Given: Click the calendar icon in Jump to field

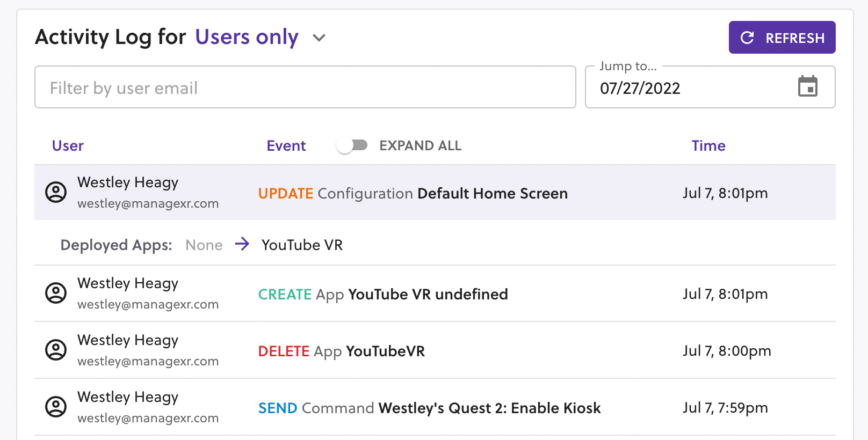Looking at the screenshot, I should tap(807, 86).
